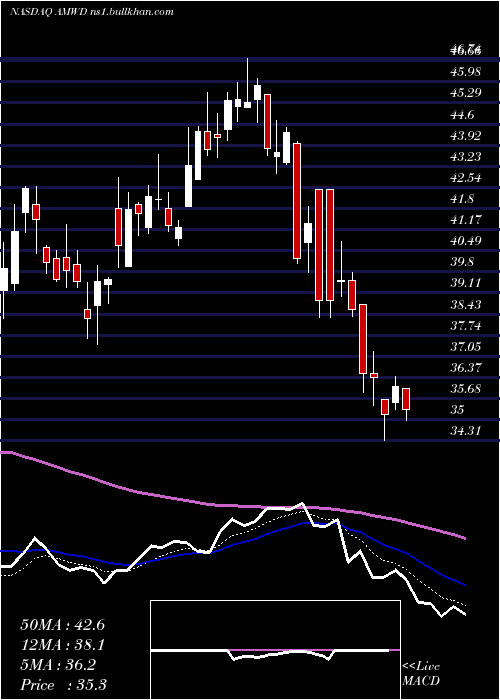Click the 40.49 price axis label
500x700 pixels.
(x=466, y=241)
